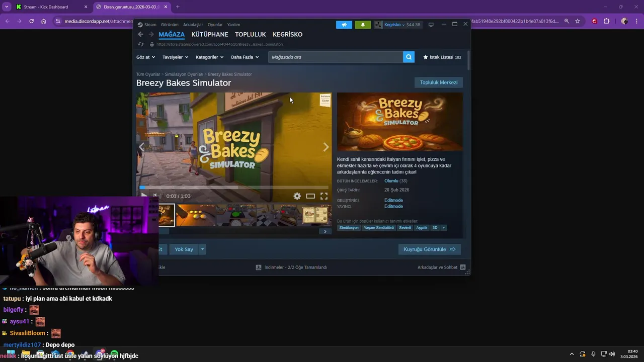644x362 pixels.
Task: Open the Oyunlar menu
Action: click(215, 25)
